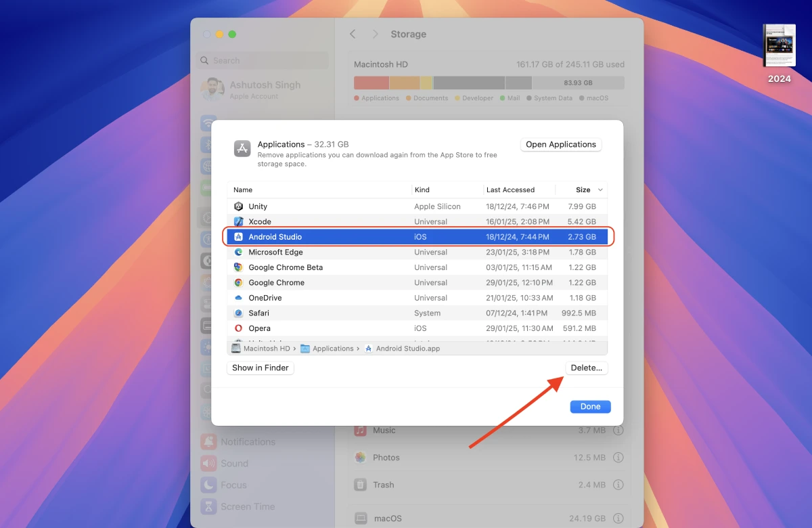Click the Microsoft Edge app icon
Image resolution: width=812 pixels, height=528 pixels.
pyautogui.click(x=238, y=252)
